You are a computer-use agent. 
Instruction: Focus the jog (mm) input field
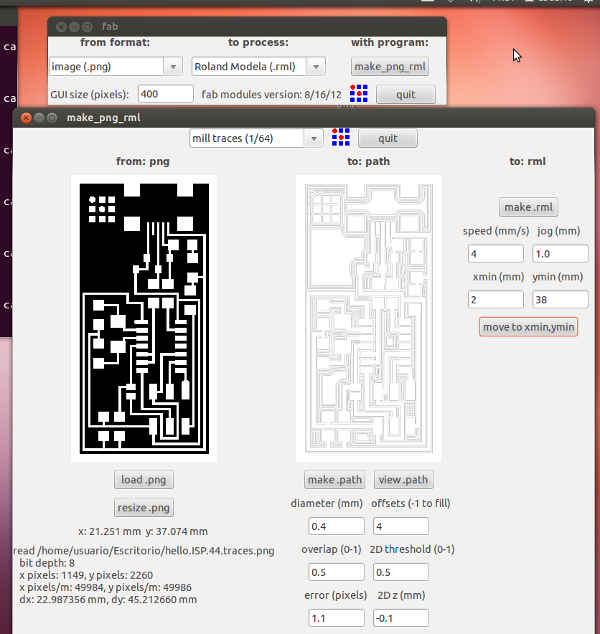pyautogui.click(x=560, y=254)
